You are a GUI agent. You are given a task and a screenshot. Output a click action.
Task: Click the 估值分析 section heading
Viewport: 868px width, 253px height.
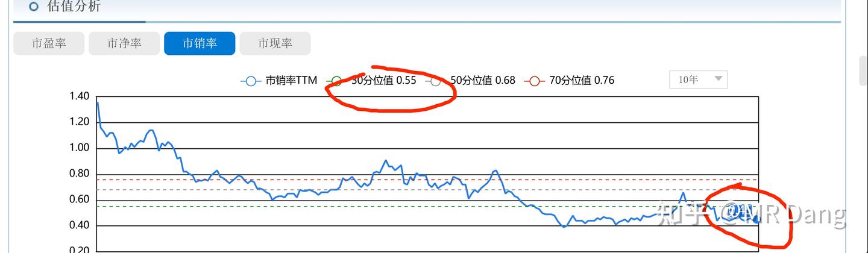[74, 7]
